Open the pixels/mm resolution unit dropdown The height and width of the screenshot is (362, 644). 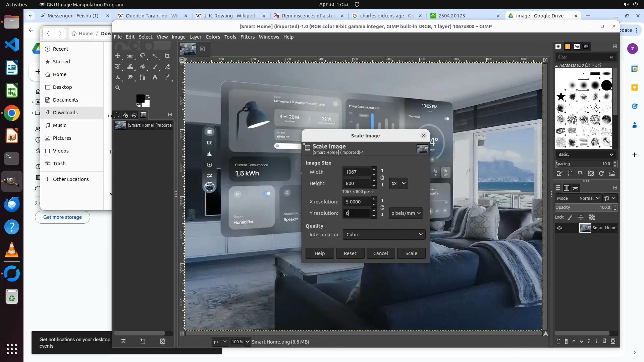[x=406, y=213]
